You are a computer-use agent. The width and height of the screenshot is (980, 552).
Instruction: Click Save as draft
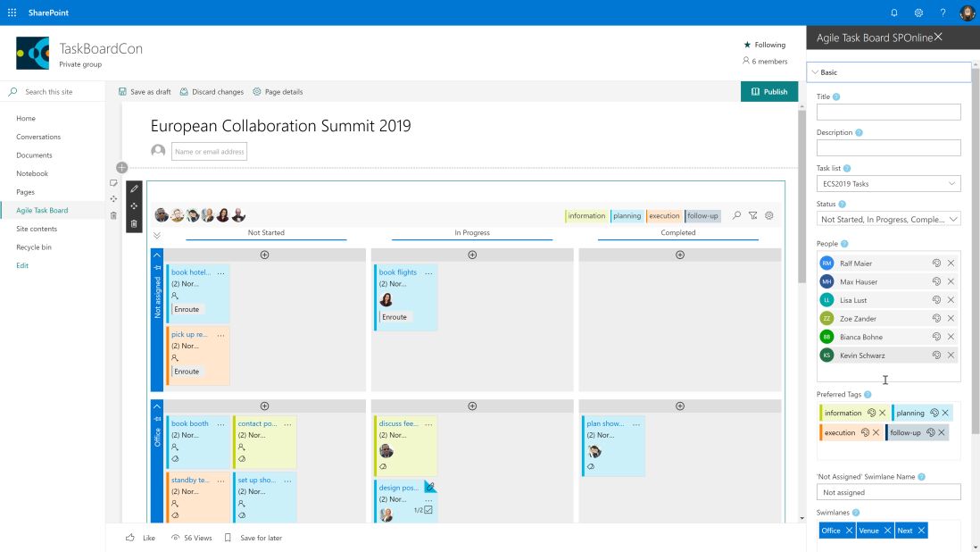(145, 92)
